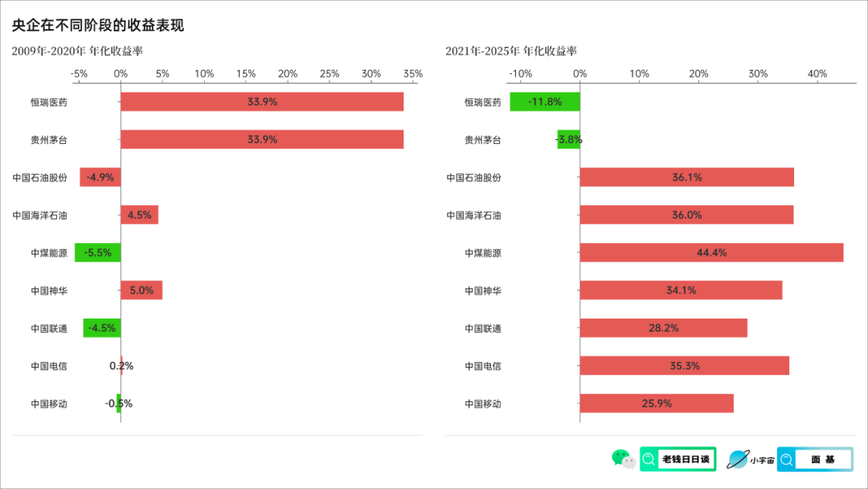Image resolution: width=868 pixels, height=489 pixels.
Task: Click the 小宇宙 planet logo icon
Action: 738,459
